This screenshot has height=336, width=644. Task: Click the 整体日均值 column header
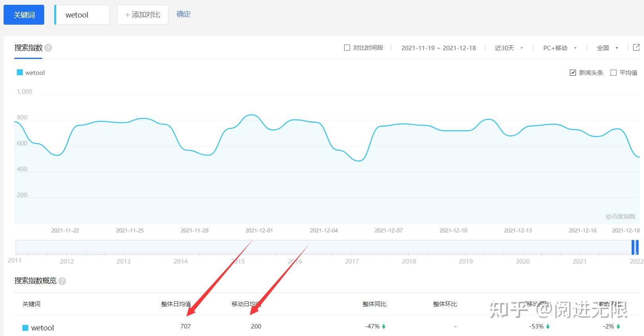[176, 304]
